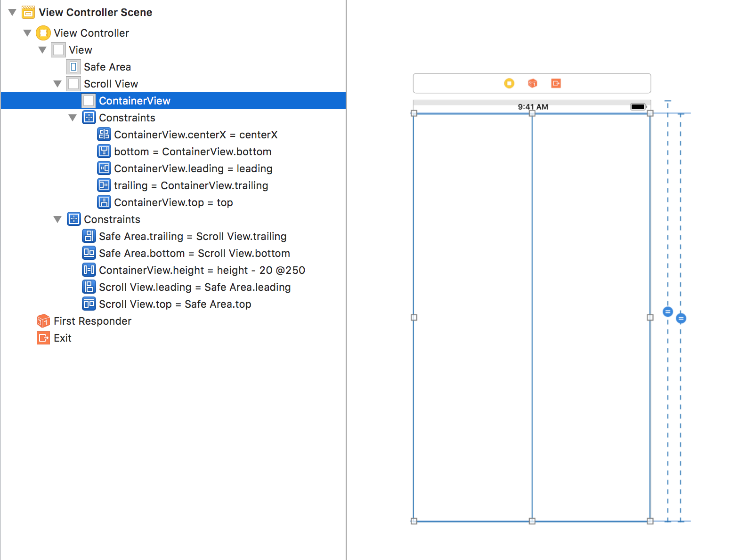Viewport: 746px width, 560px height.
Task: Click the left equal-height constraint badge on canvas
Action: tap(668, 312)
